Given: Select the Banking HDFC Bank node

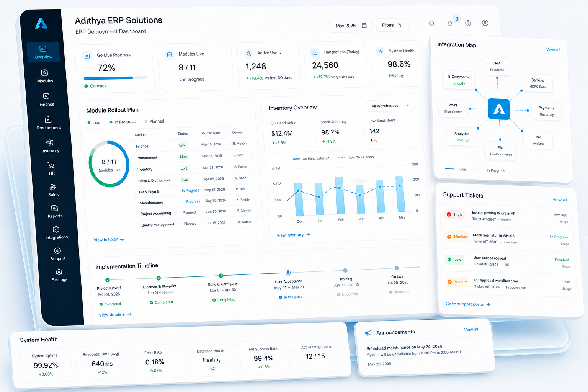Looking at the screenshot, I should click(538, 83).
